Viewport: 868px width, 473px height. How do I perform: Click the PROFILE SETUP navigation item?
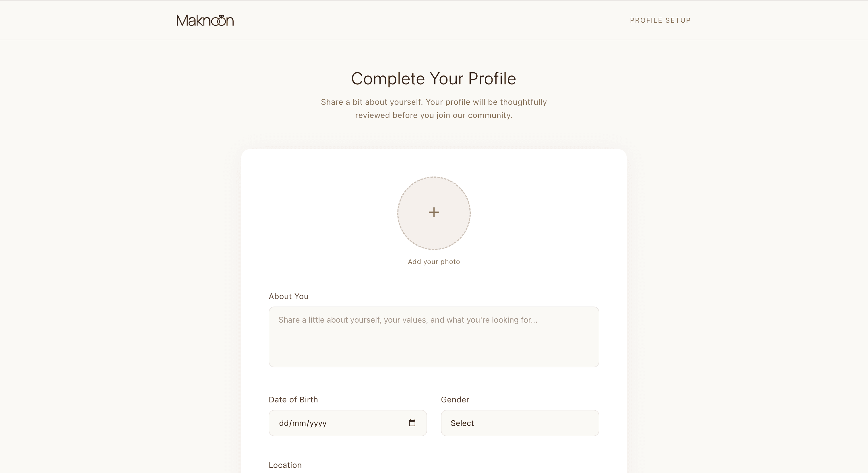660,20
